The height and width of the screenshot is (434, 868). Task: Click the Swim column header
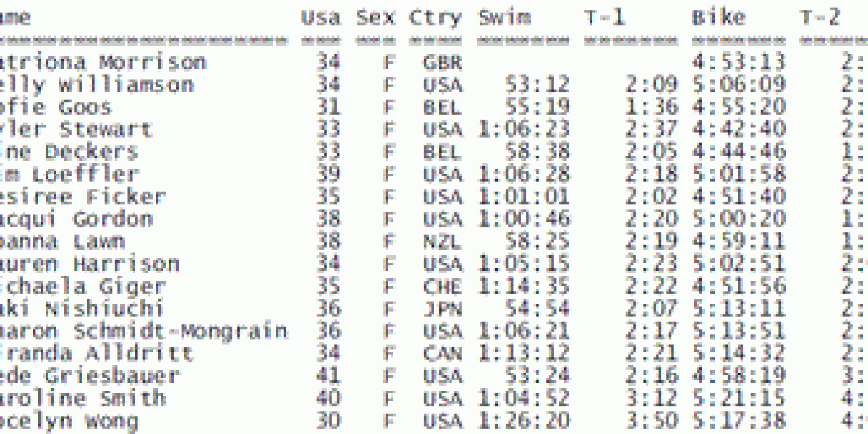coord(503,17)
